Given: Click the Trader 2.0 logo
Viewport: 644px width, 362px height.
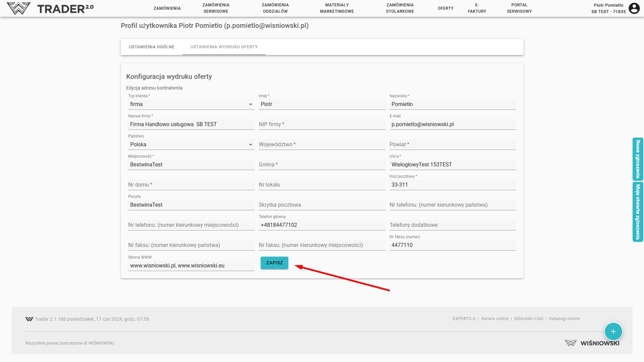Looking at the screenshot, I should 50,8.
